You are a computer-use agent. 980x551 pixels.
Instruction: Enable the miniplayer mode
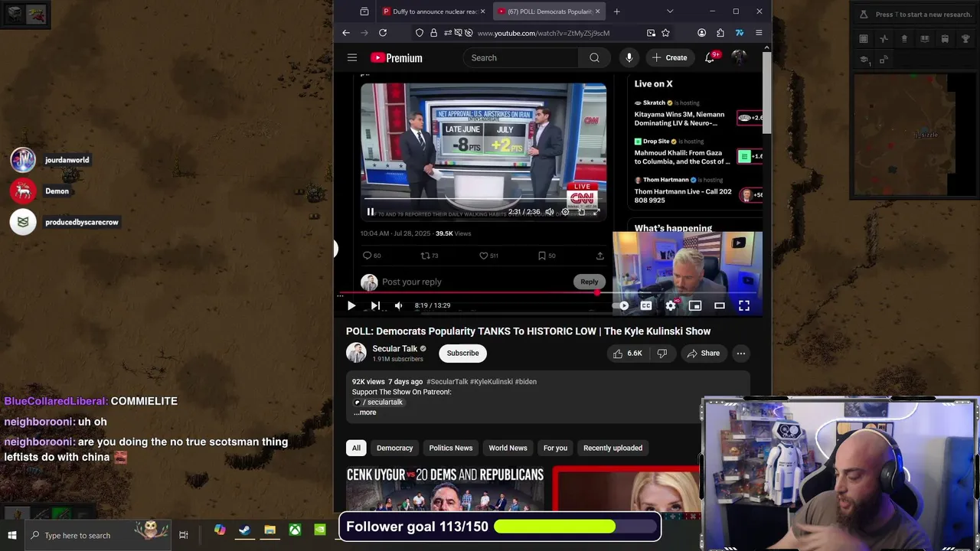(x=695, y=305)
